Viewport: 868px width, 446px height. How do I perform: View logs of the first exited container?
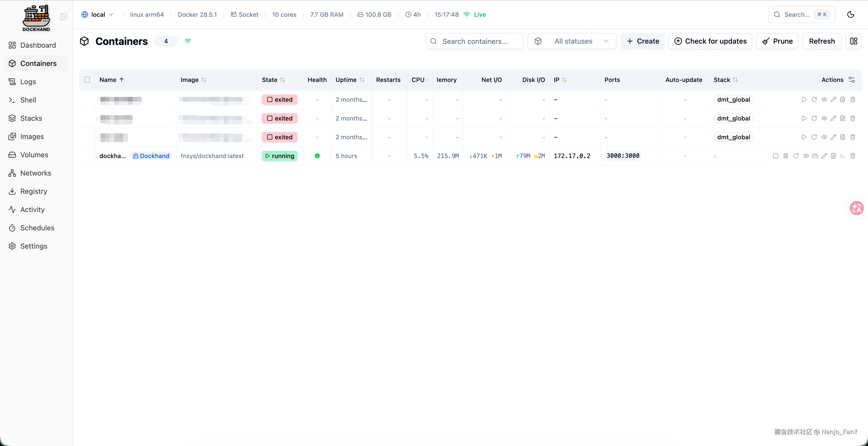[842, 100]
